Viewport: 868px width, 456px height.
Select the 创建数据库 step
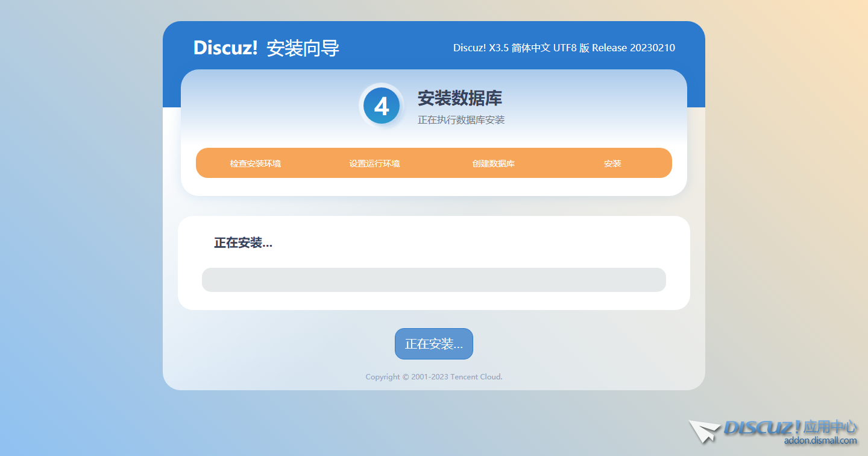click(x=493, y=163)
